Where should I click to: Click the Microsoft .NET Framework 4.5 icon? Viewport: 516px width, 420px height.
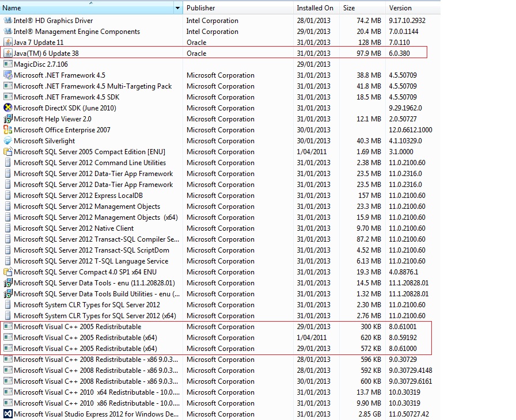pos(8,75)
